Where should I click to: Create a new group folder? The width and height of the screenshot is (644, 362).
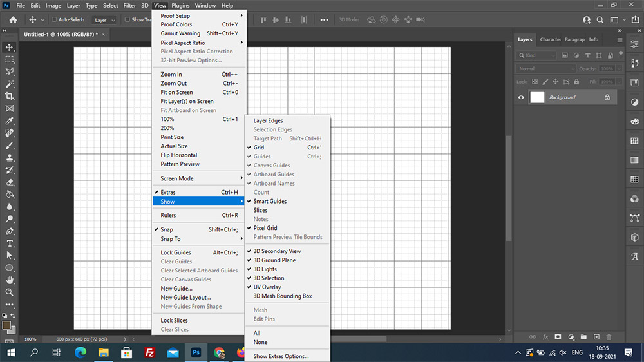click(583, 337)
